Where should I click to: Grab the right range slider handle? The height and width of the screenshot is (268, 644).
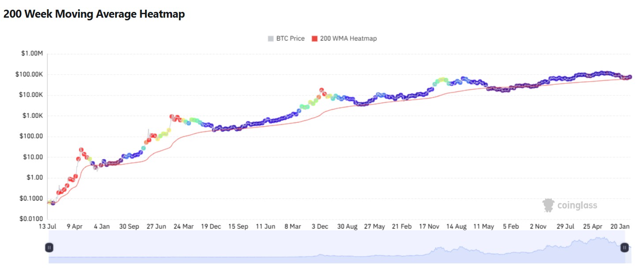pos(625,248)
